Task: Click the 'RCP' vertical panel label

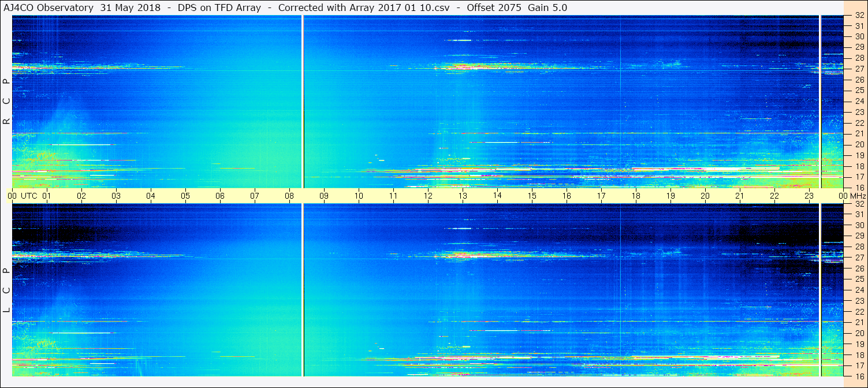Action: (6, 102)
